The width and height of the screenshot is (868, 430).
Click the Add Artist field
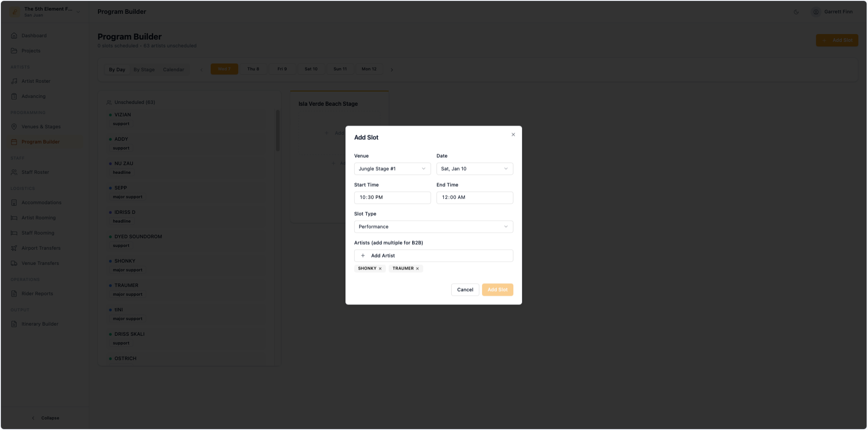coord(433,256)
